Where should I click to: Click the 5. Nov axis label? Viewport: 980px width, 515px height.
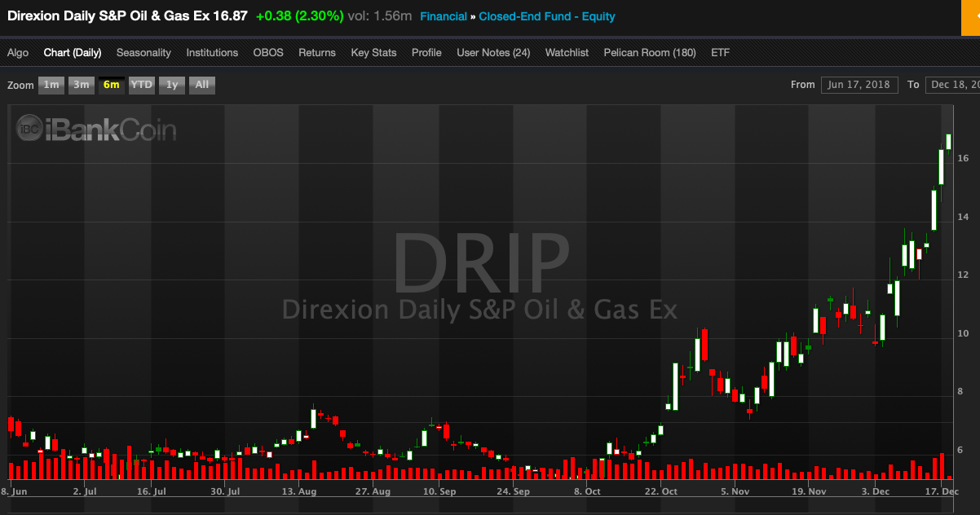point(735,492)
